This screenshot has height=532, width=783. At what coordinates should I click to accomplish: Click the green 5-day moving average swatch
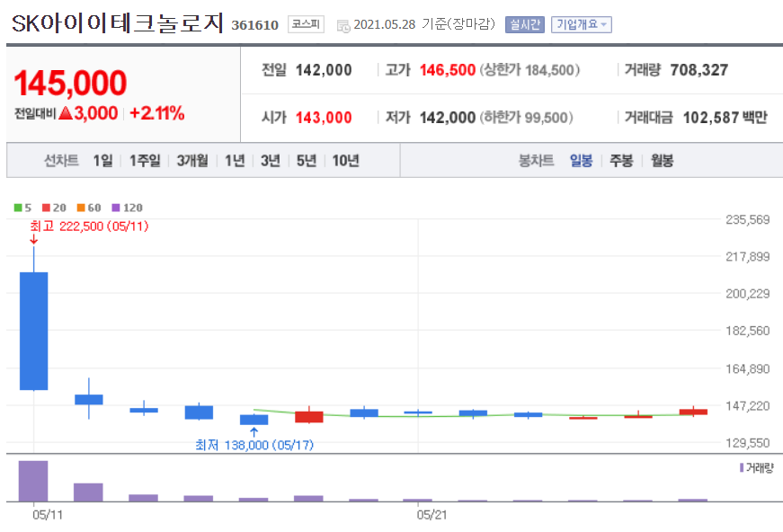(x=18, y=208)
